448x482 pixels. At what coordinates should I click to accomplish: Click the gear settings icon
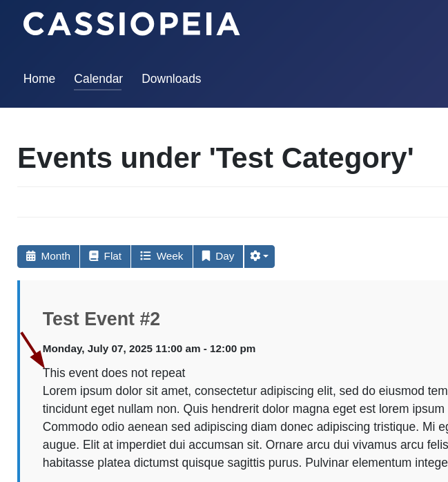(255, 256)
